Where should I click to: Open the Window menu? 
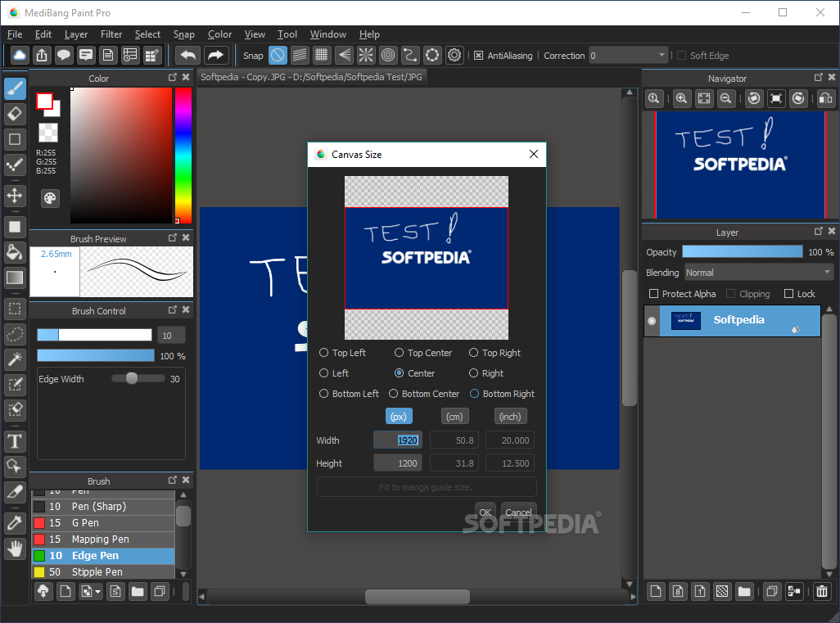pos(327,34)
